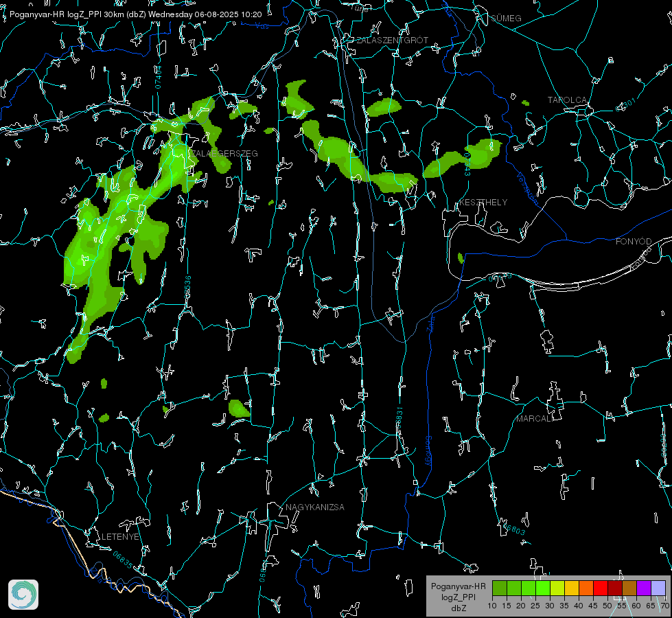
Task: Click road number 06831 label
Action: [399, 418]
